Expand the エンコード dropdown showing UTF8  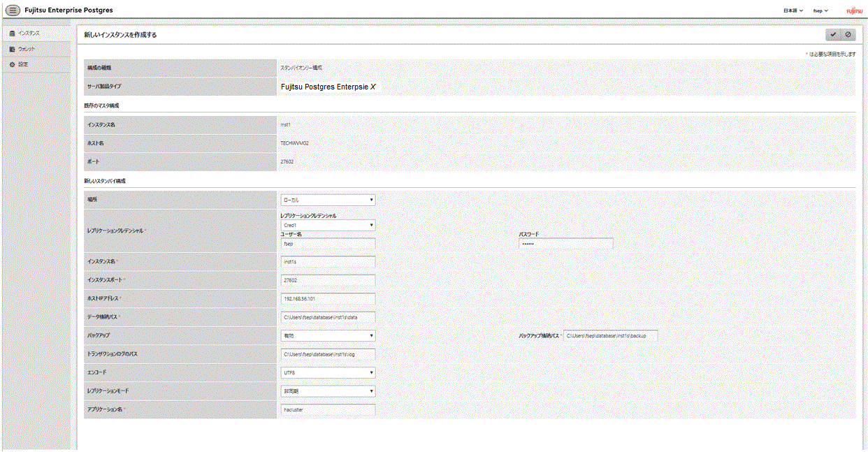tap(328, 373)
